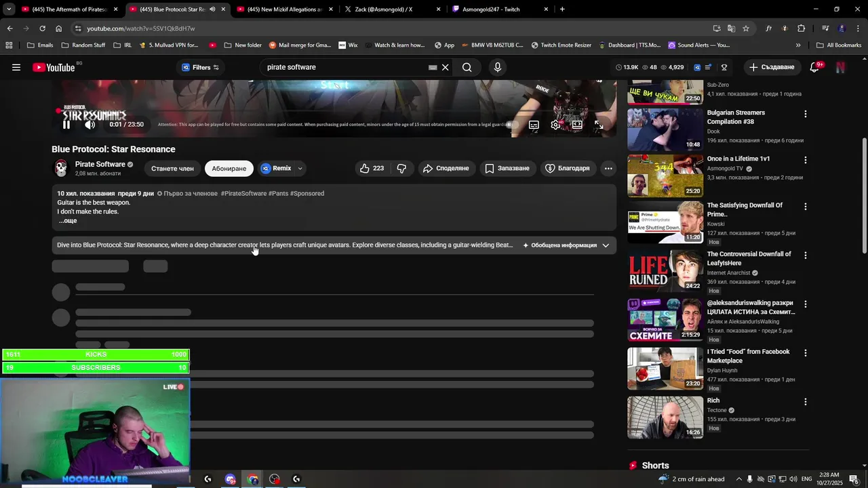Switch to 'The Aftermath of Pirates' tab
868x488 pixels.
(x=70, y=9)
